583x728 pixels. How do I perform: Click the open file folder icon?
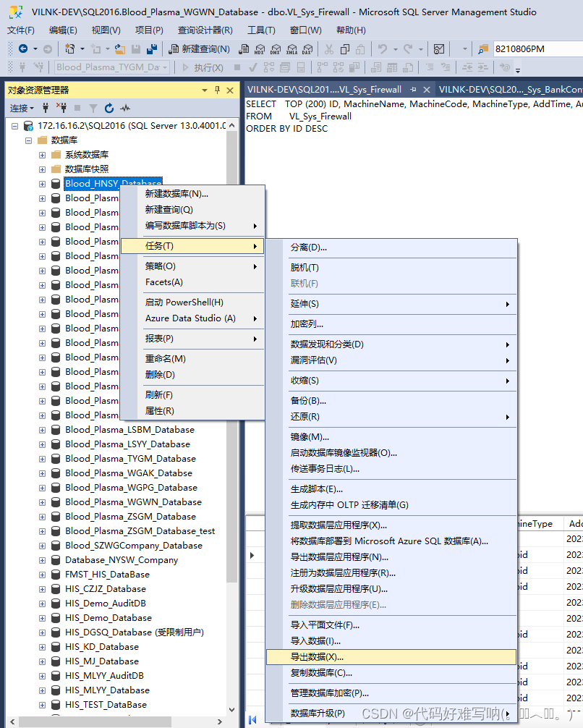click(120, 48)
